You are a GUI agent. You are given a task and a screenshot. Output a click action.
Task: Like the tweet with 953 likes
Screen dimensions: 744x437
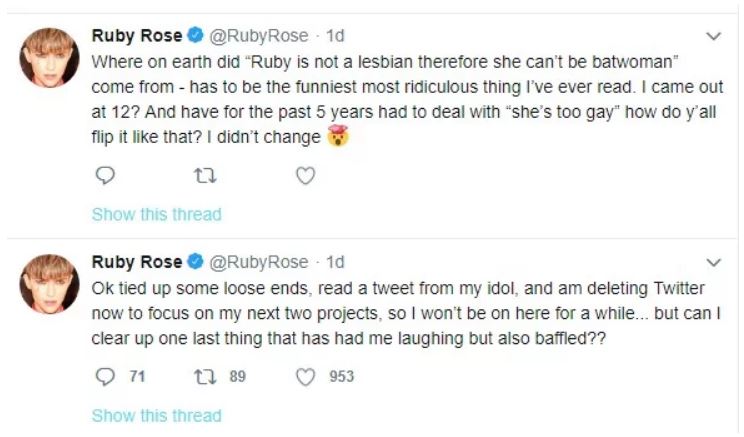(x=306, y=378)
